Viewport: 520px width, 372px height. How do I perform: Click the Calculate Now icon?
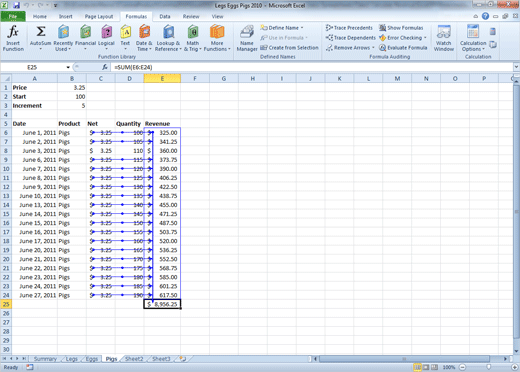tap(493, 32)
